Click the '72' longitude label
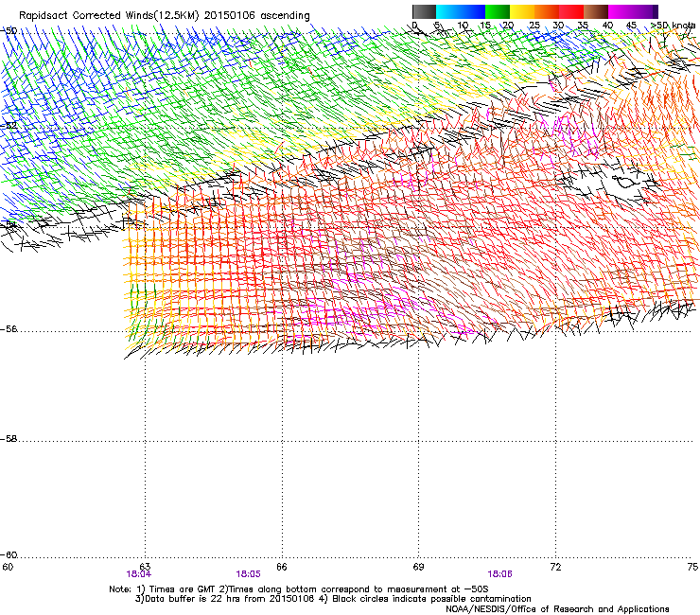Viewport: 700px width, 615px height. (x=555, y=567)
